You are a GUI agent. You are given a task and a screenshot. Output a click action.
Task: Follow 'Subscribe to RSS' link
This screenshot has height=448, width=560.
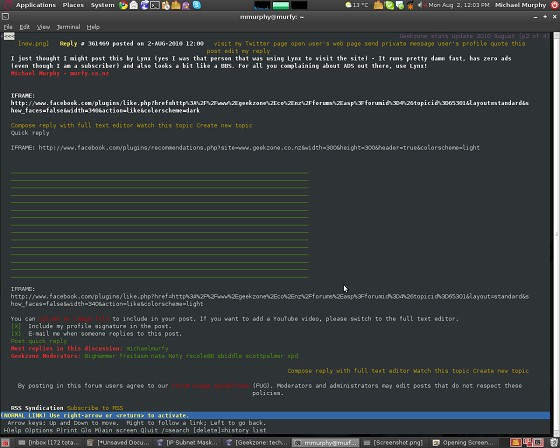[x=95, y=408]
